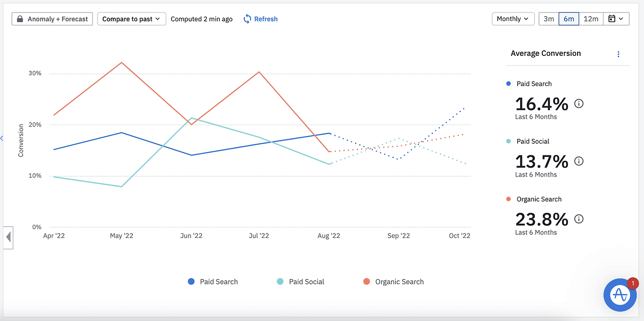The height and width of the screenshot is (321, 644).
Task: Click the Refresh circular arrows icon
Action: point(247,19)
